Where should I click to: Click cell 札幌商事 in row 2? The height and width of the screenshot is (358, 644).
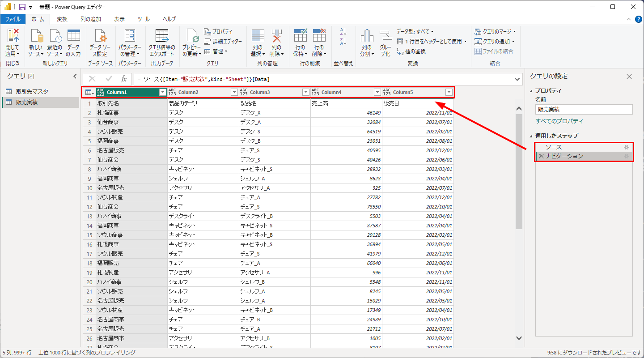coord(131,113)
